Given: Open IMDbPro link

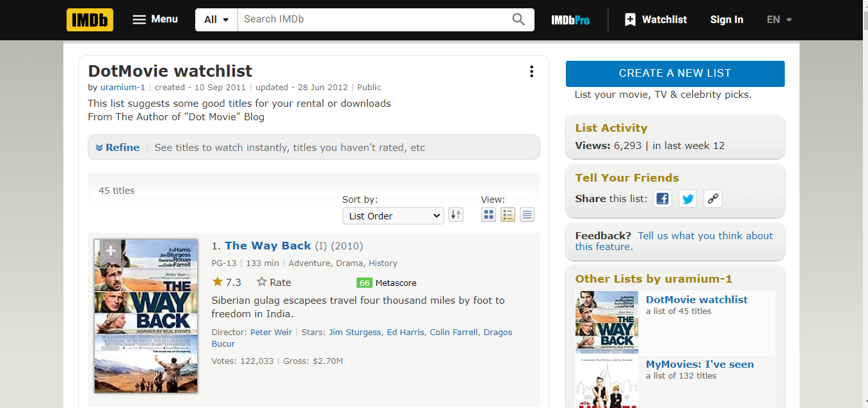Looking at the screenshot, I should (x=570, y=20).
